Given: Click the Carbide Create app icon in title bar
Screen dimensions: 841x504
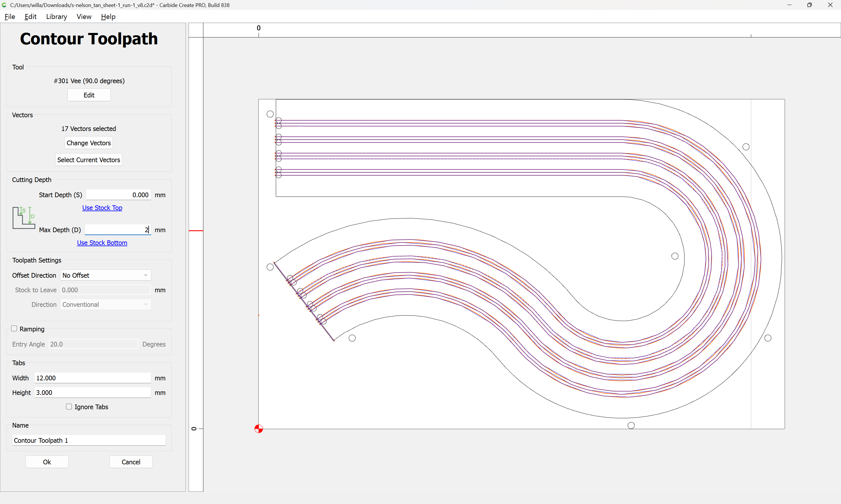Looking at the screenshot, I should (4, 5).
